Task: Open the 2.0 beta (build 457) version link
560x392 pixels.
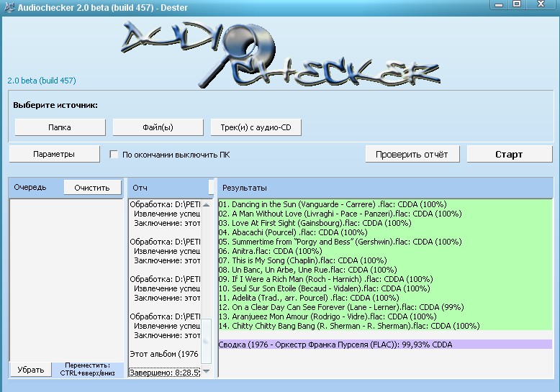Action: 41,81
